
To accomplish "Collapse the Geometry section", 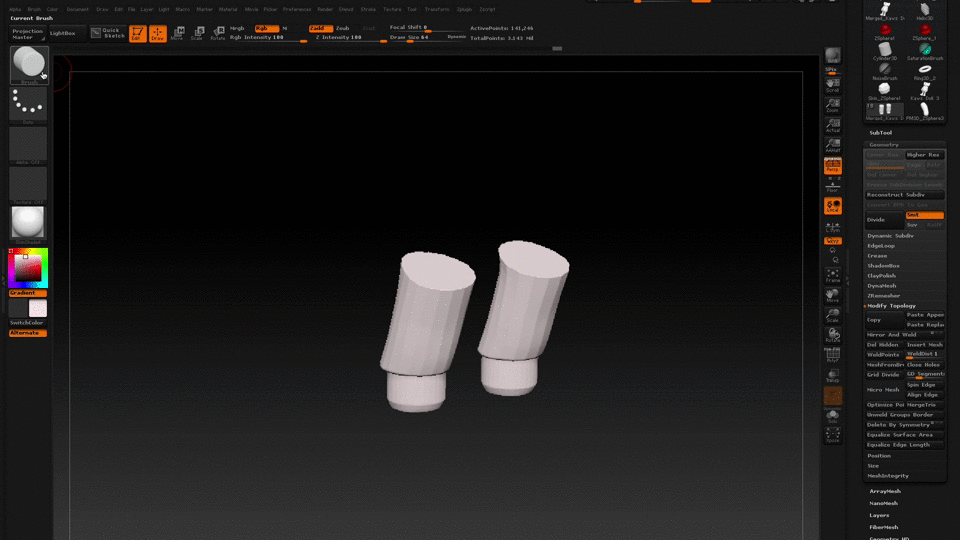I will point(884,145).
